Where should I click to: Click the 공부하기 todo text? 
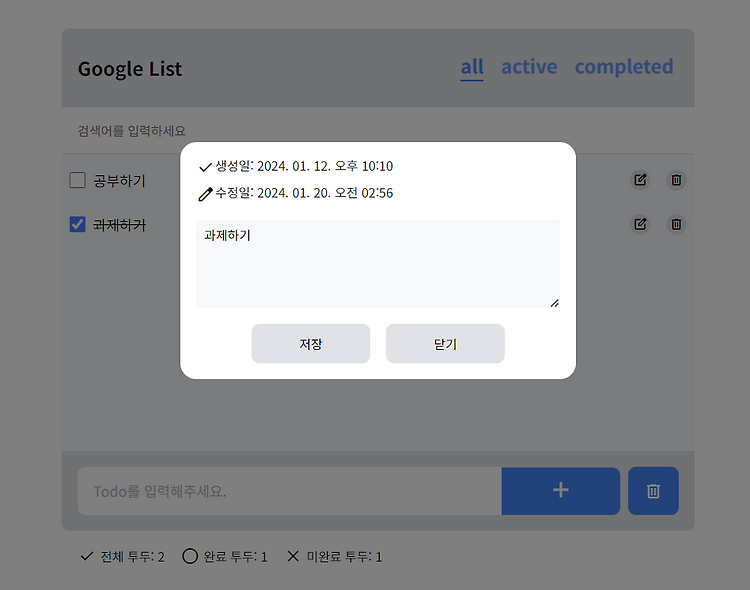119,181
